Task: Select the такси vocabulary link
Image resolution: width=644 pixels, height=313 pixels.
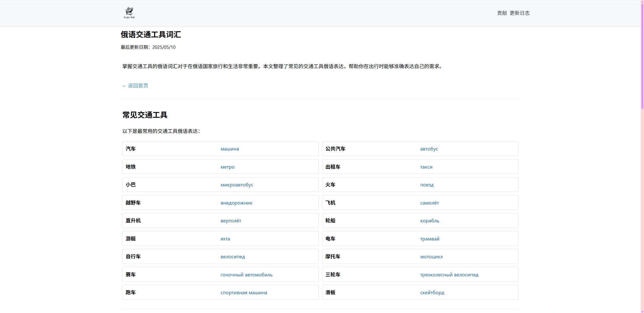Action: [x=426, y=167]
